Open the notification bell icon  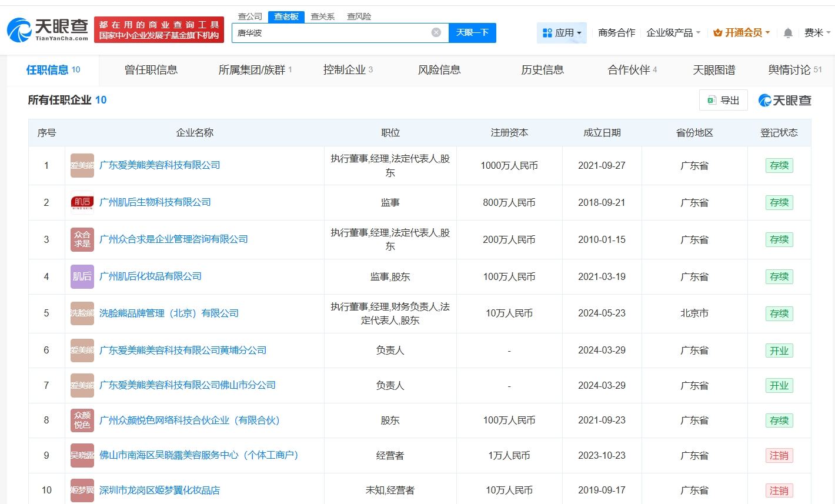tap(787, 32)
